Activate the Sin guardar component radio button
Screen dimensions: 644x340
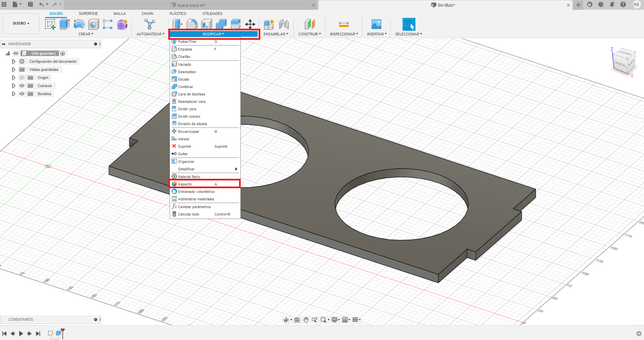(62, 53)
